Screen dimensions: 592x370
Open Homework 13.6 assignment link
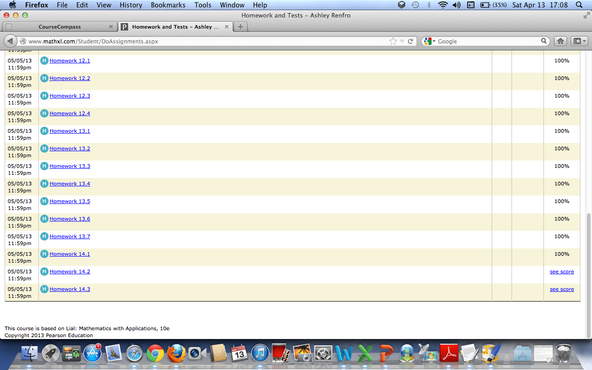click(70, 219)
